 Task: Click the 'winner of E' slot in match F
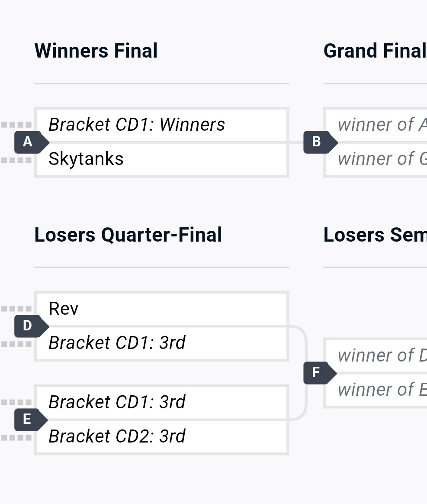[376, 390]
